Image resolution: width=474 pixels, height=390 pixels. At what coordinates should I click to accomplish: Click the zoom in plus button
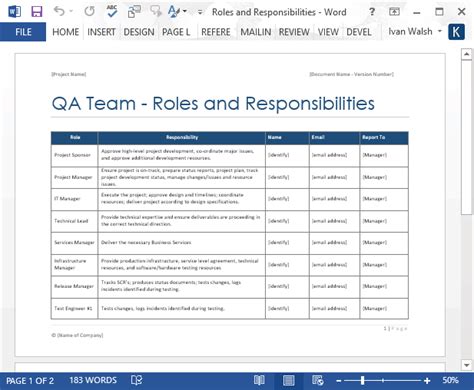(x=427, y=380)
